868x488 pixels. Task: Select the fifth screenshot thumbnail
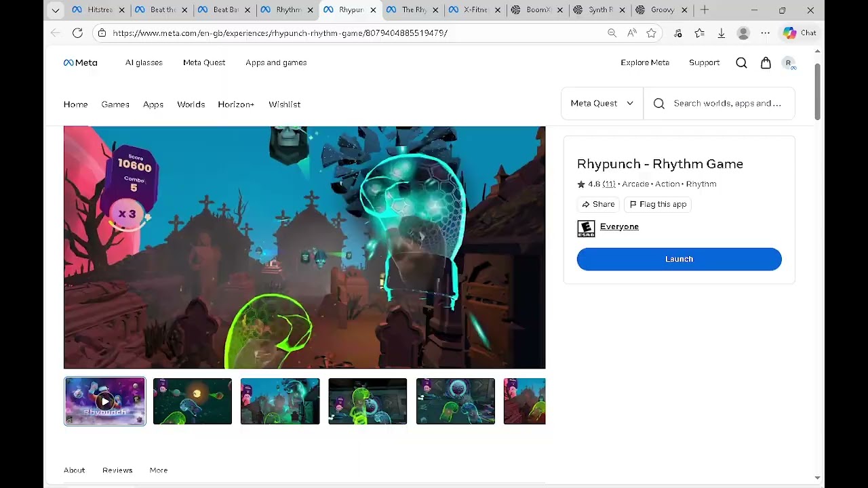point(456,401)
